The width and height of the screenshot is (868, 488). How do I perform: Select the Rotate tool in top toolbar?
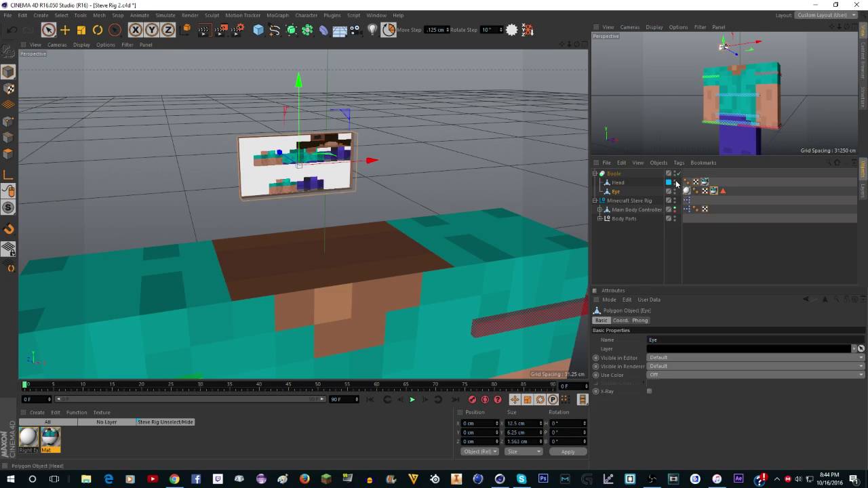98,30
